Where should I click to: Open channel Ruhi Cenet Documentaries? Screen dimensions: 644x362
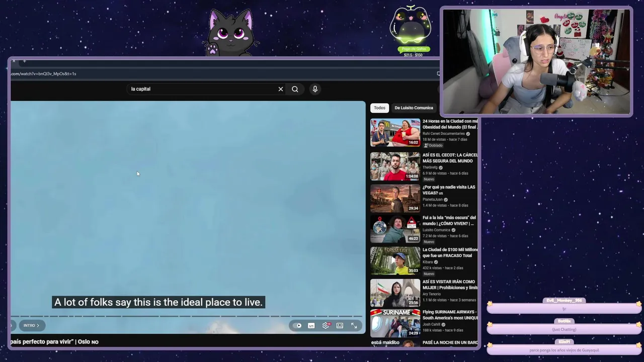click(444, 134)
